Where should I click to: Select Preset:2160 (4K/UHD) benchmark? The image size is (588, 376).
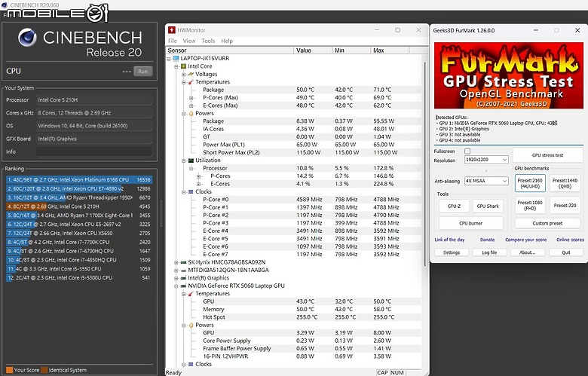coord(530,183)
